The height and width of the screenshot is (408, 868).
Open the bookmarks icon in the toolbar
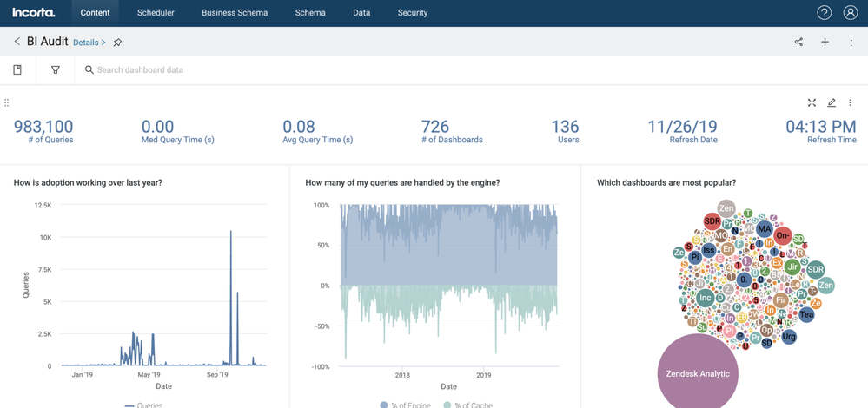pyautogui.click(x=17, y=70)
